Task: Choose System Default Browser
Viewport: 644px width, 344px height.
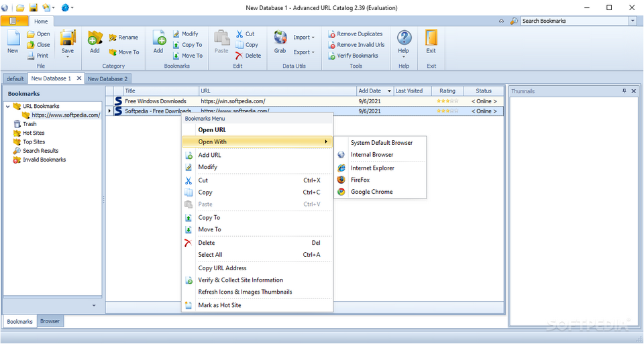Action: 380,143
